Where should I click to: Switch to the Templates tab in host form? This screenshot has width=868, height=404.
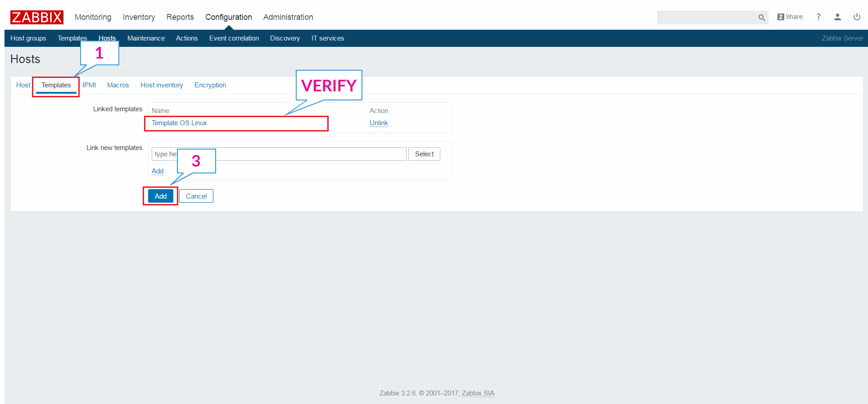[56, 85]
